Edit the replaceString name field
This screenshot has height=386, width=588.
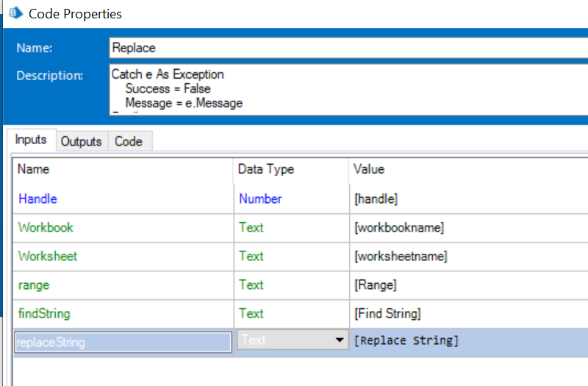[x=122, y=343]
